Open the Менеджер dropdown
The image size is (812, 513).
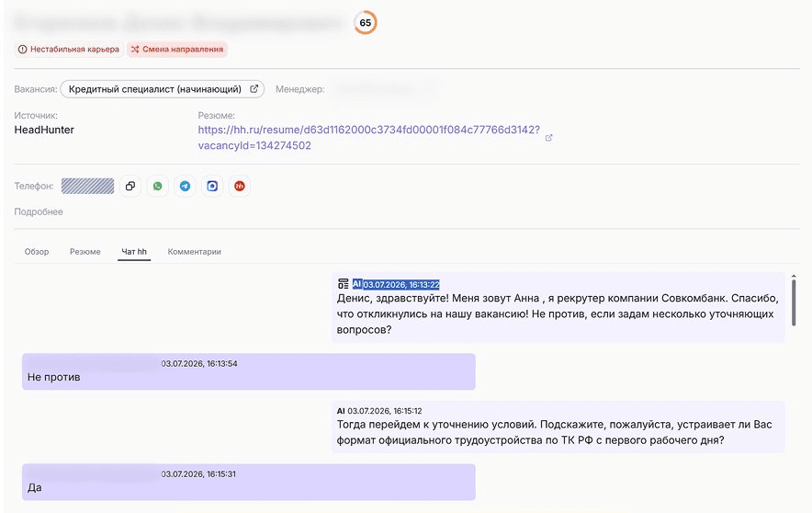(x=386, y=89)
